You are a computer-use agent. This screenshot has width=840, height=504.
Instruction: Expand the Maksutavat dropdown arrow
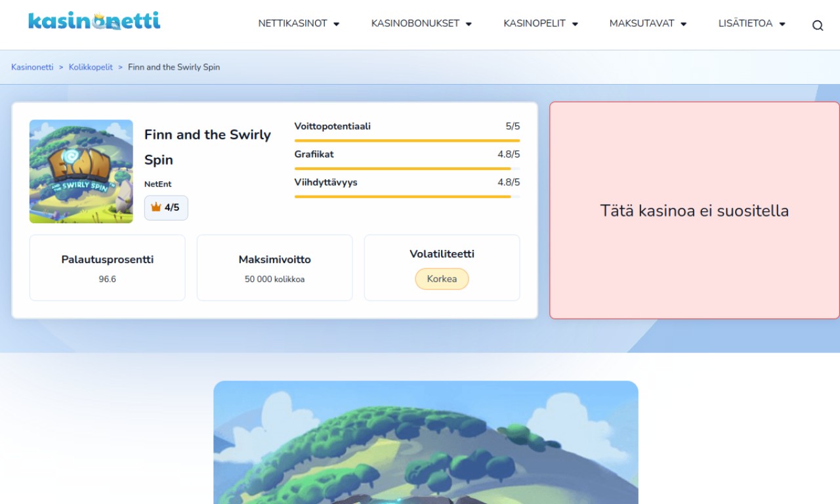click(683, 24)
